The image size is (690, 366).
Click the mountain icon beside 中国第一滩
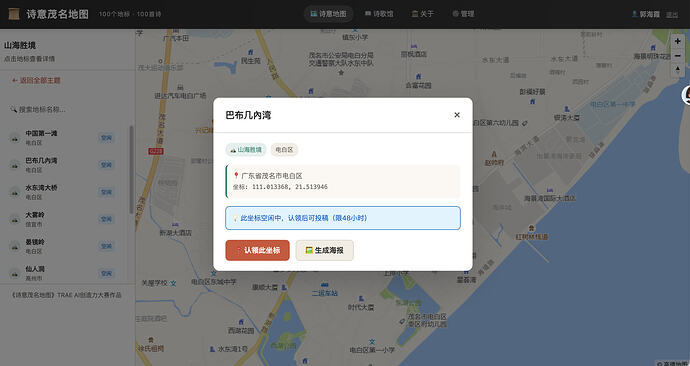(x=15, y=138)
